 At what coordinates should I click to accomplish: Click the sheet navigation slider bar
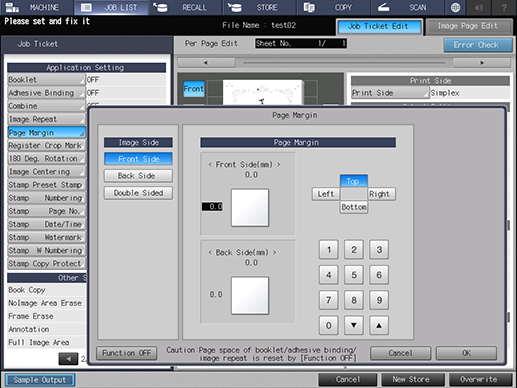[x=344, y=63]
